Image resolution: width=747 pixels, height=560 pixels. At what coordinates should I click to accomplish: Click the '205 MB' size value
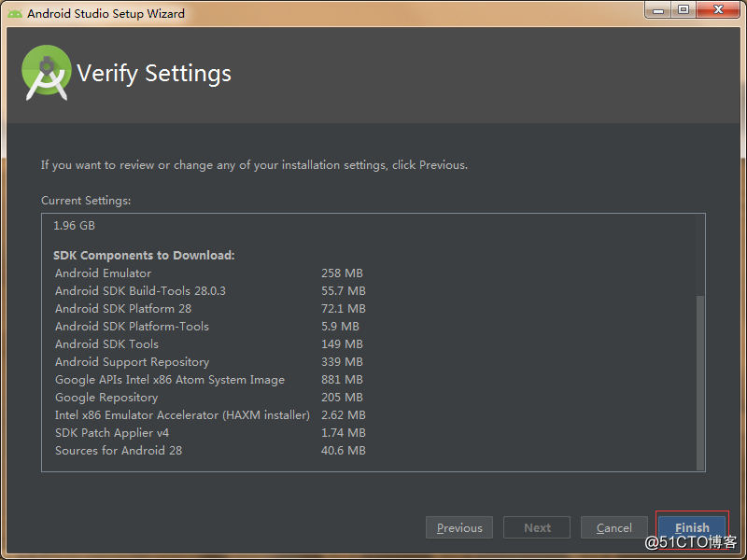pyautogui.click(x=342, y=398)
